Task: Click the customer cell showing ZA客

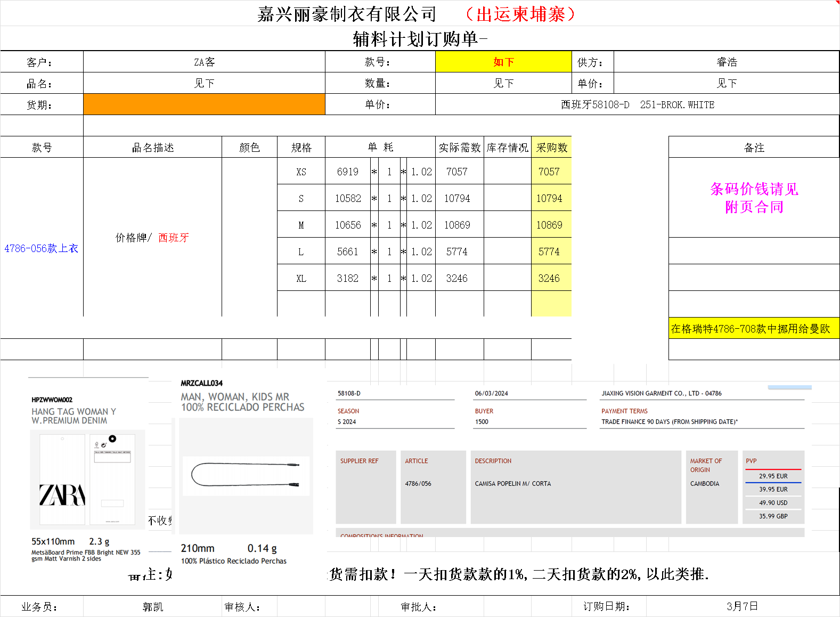Action: tap(204, 62)
